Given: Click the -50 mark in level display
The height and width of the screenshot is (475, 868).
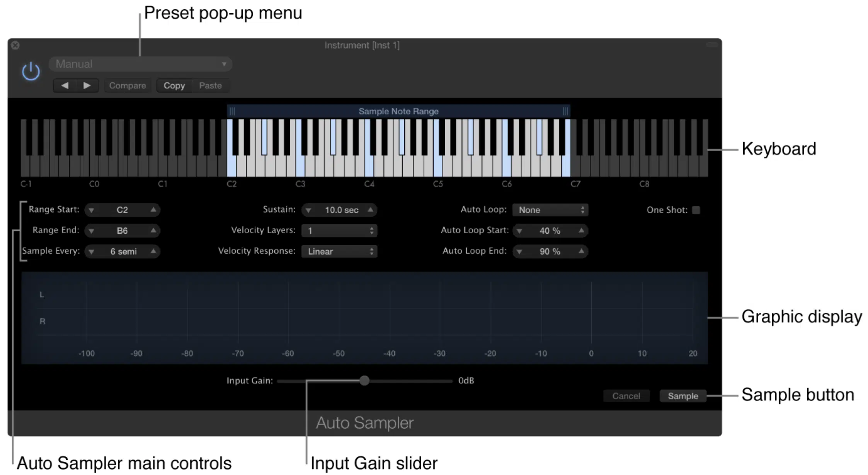Looking at the screenshot, I should 339,354.
